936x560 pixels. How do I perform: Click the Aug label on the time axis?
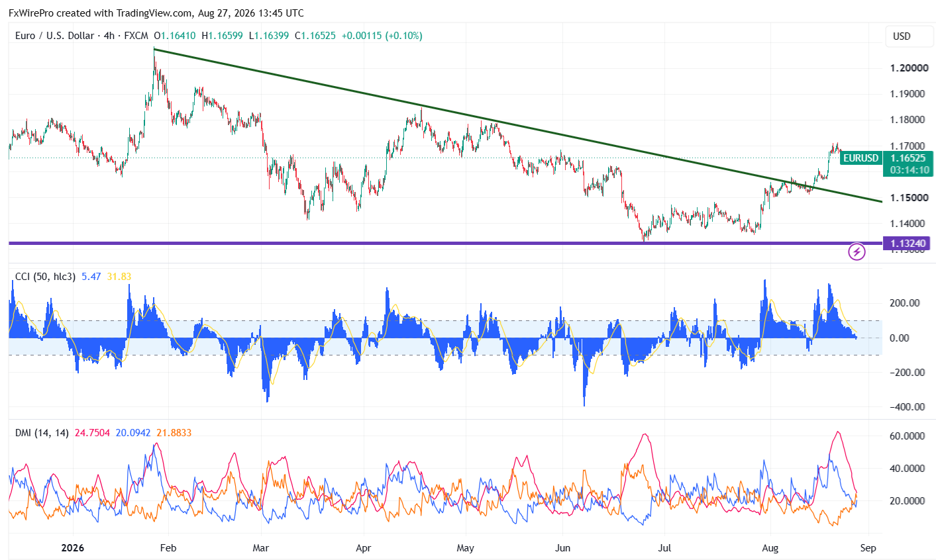click(x=770, y=548)
